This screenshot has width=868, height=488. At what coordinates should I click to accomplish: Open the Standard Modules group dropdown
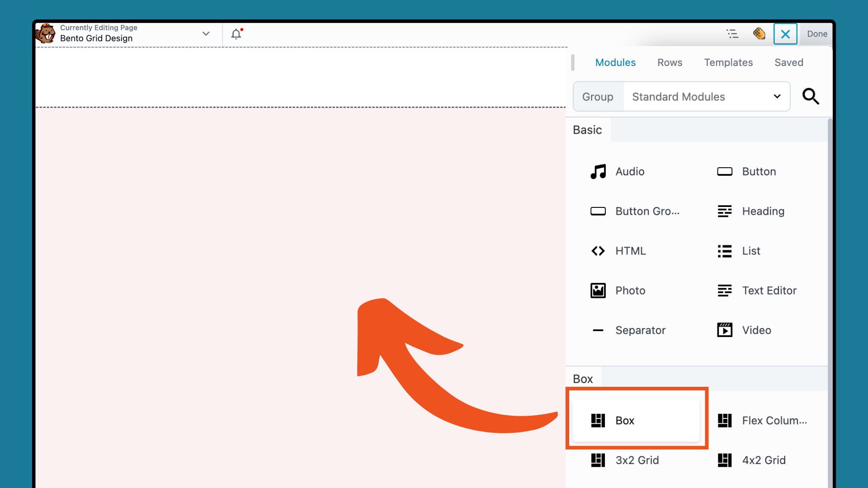pos(706,97)
